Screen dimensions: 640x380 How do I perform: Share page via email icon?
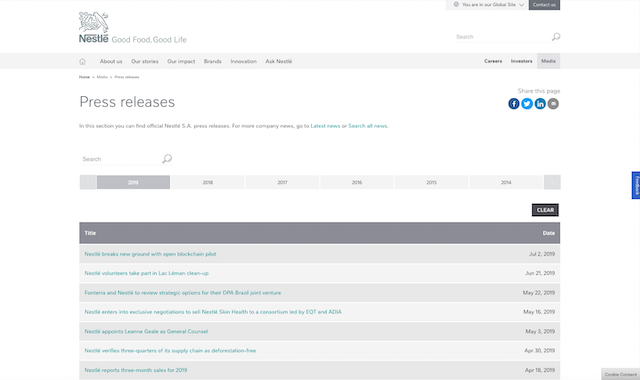click(x=553, y=104)
